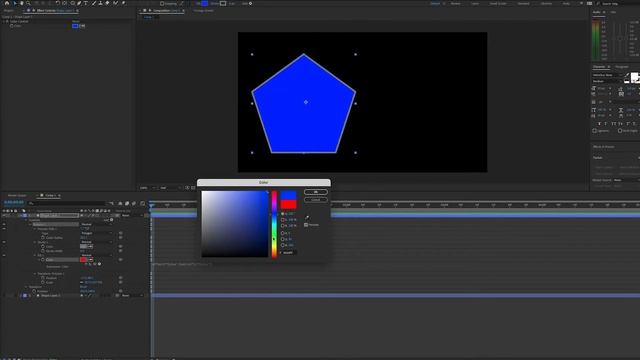
Task: Select the S saturation radio button
Action: pyautogui.click(x=282, y=220)
